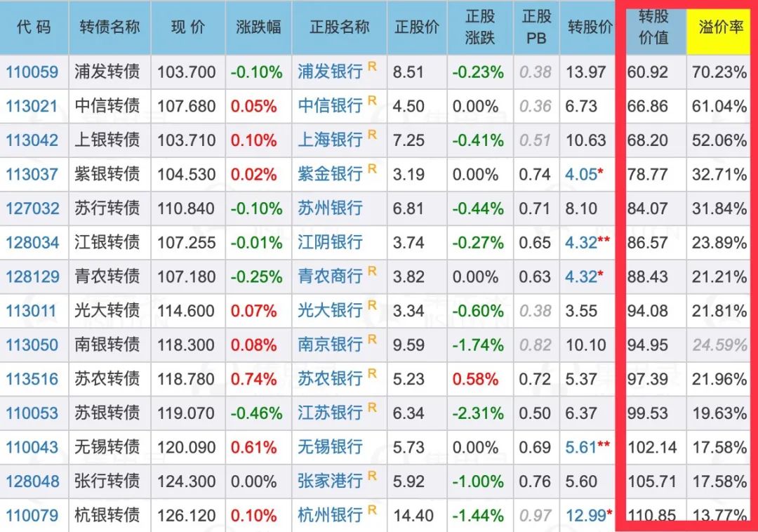Open bond code 128048

pyautogui.click(x=32, y=481)
